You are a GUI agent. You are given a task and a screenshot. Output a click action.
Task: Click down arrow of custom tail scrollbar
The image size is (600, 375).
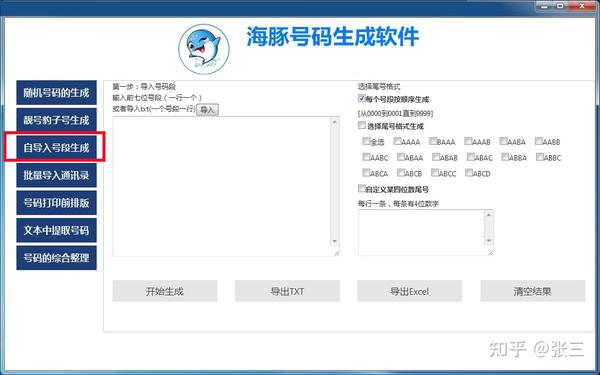(x=489, y=240)
